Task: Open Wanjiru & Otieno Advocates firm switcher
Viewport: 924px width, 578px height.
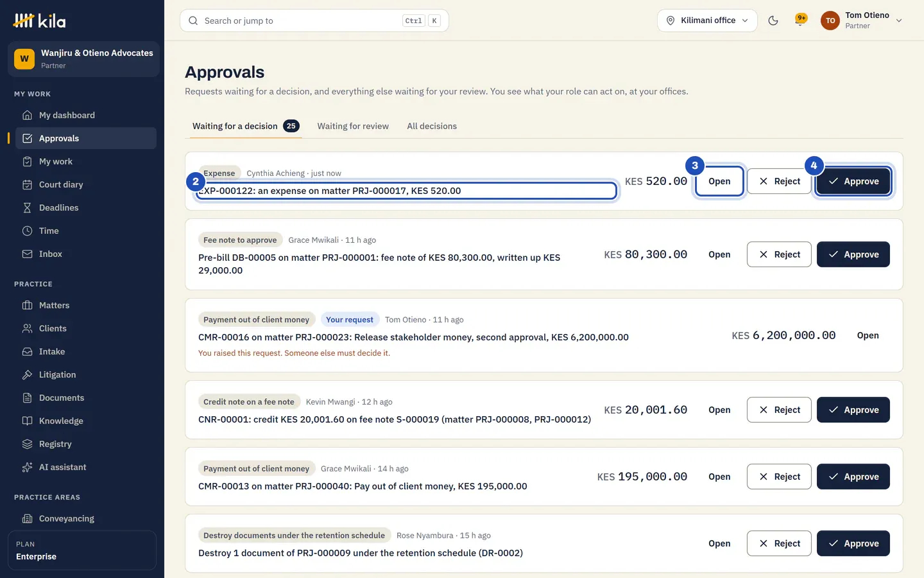Action: click(x=83, y=59)
